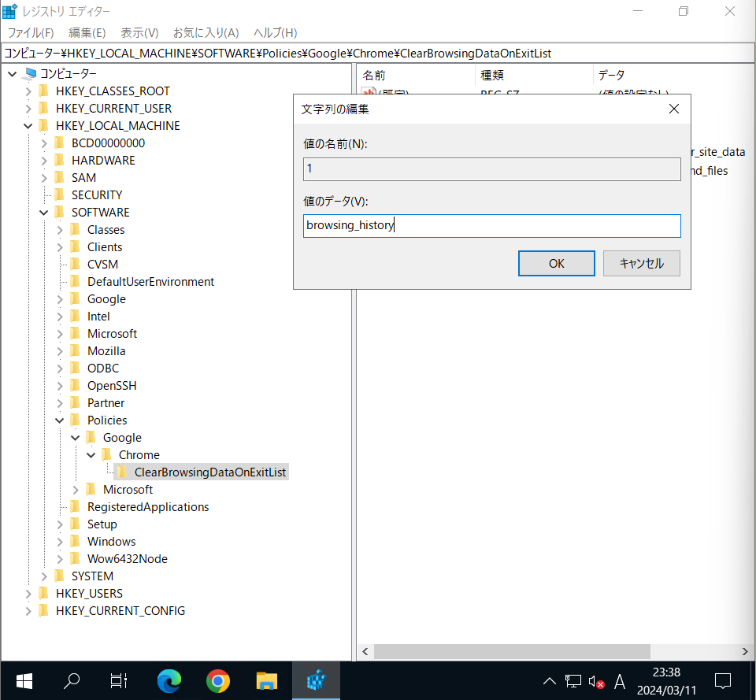Open the View menu (表示)
This screenshot has width=756, height=700.
click(139, 33)
